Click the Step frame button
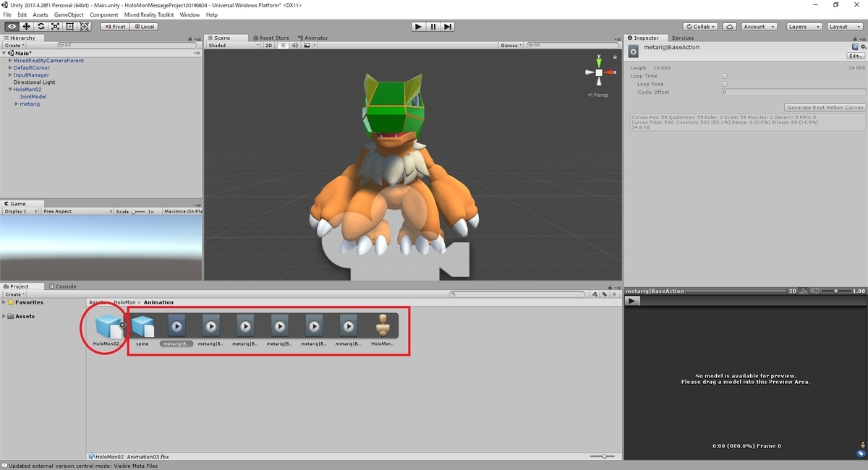The width and height of the screenshot is (868, 470). click(x=448, y=27)
